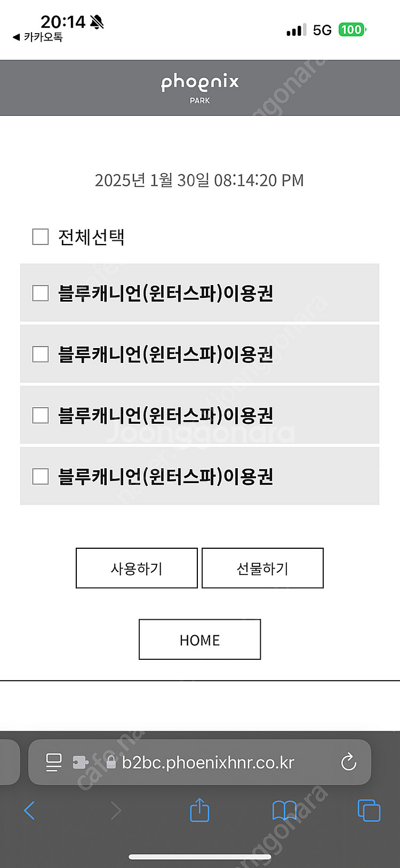Check the first 블루캐니언(윈터스파)이용권 checkbox
The height and width of the screenshot is (868, 400).
[41, 293]
